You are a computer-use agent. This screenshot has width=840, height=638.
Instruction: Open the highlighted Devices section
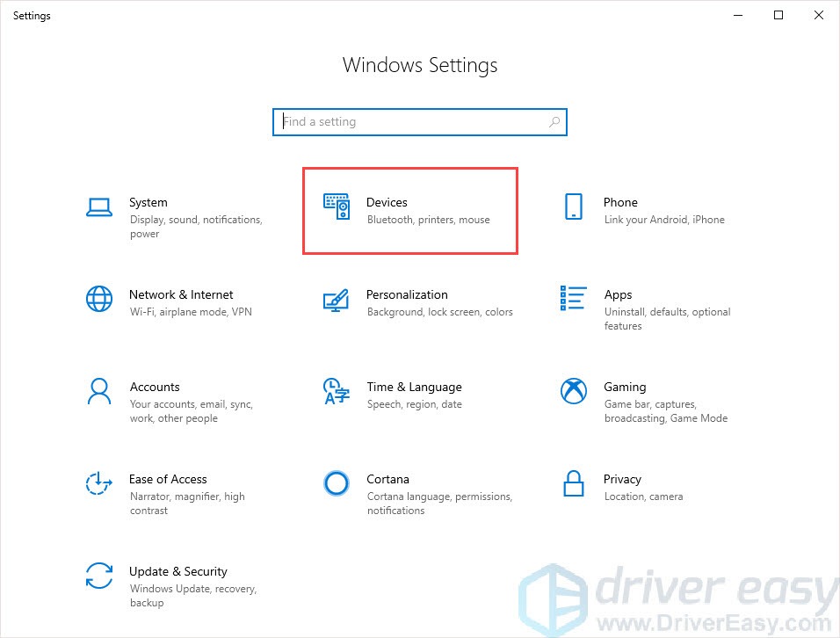pos(409,210)
